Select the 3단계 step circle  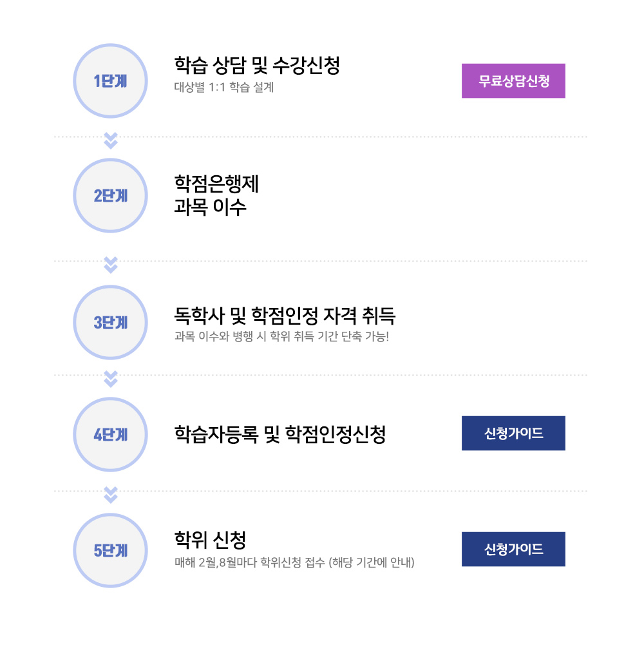click(111, 322)
